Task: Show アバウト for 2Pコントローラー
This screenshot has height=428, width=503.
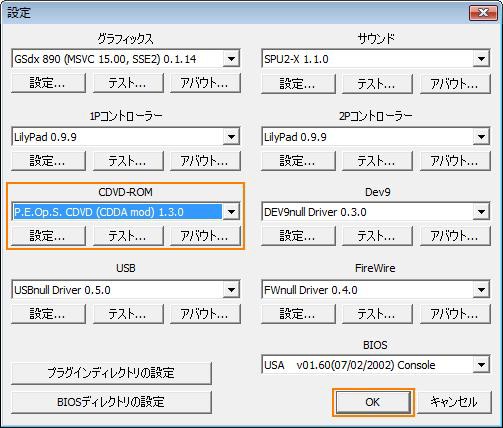Action: (455, 161)
